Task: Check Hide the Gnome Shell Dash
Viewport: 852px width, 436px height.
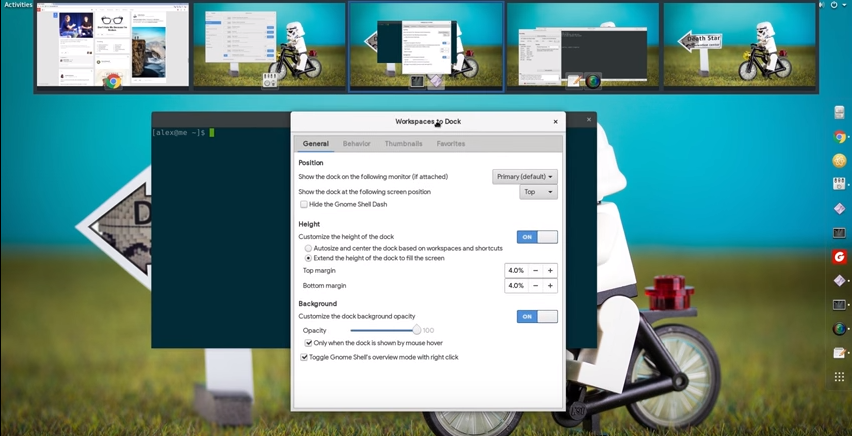Action: click(x=304, y=204)
